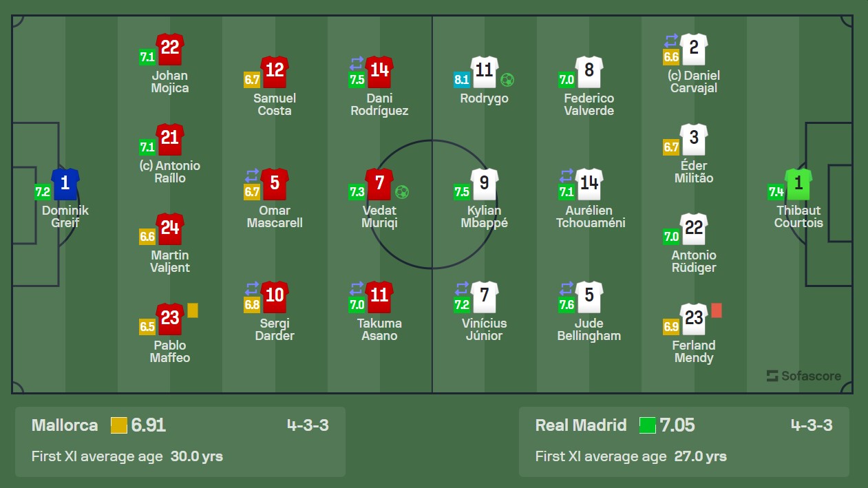Open the Real Madrid team name
The width and height of the screenshot is (868, 488).
click(x=581, y=425)
